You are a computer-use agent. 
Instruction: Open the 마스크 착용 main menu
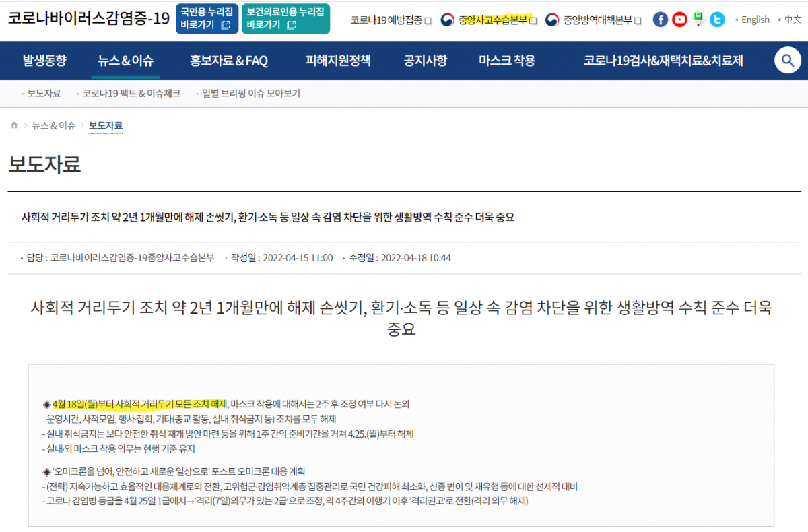[x=507, y=61]
